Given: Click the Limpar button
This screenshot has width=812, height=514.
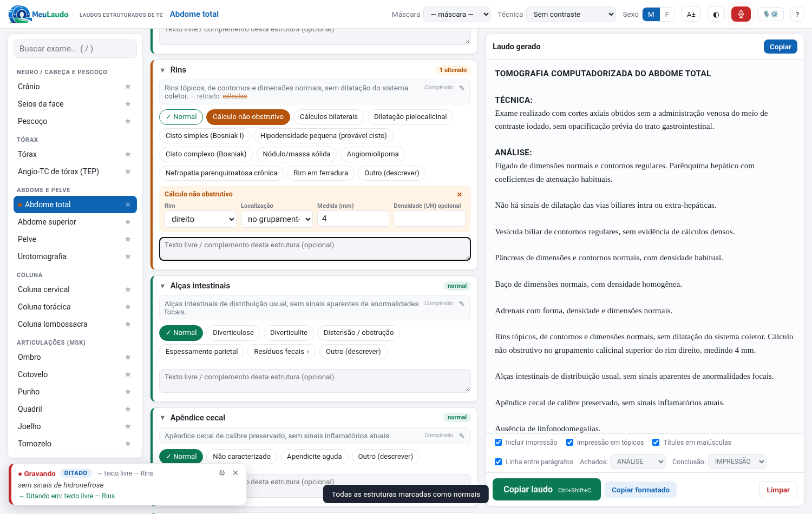Looking at the screenshot, I should pos(778,490).
